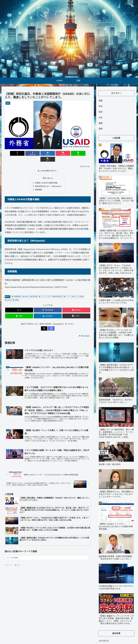Click the bottom Facebook share button
The width and height of the screenshot is (138, 644).
point(48,310)
